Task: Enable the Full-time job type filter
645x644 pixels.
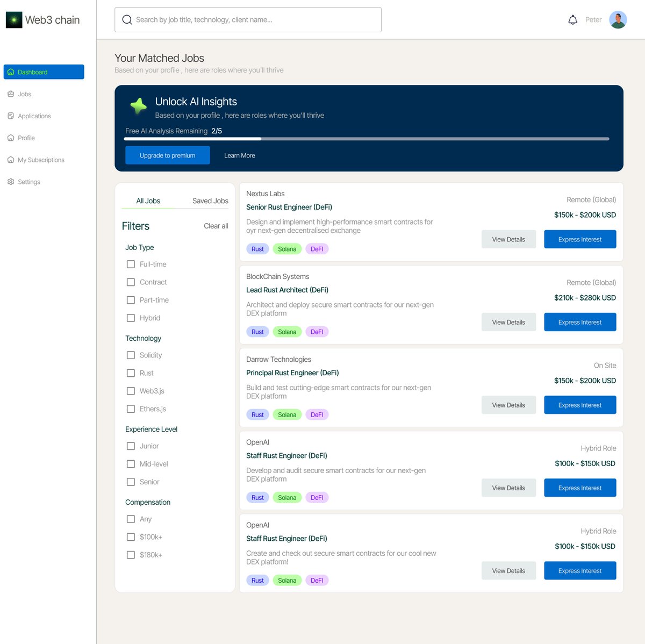Action: tap(131, 264)
